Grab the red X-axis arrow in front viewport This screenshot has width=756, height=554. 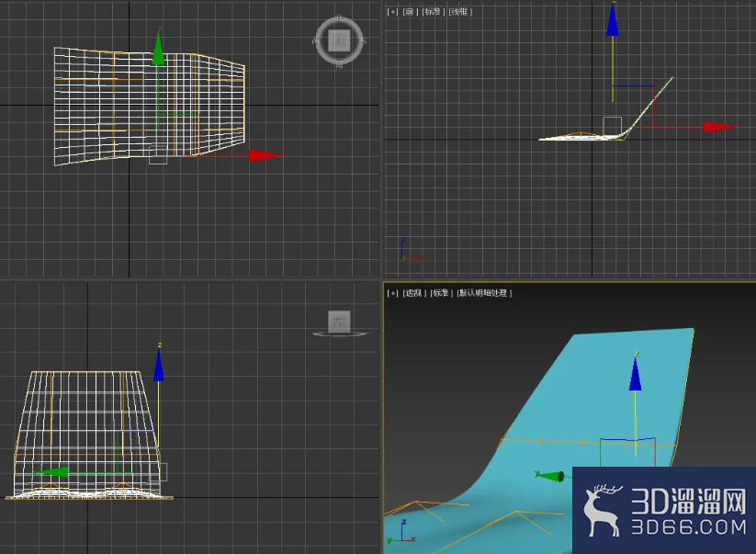720,127
